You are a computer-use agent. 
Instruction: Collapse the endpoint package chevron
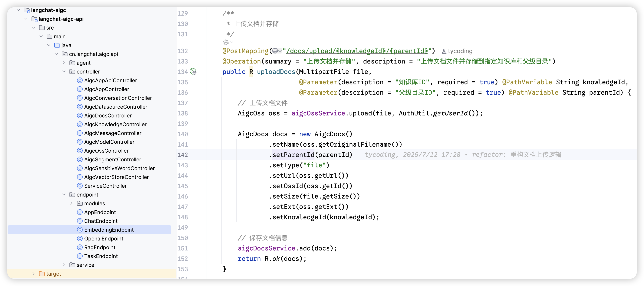point(64,195)
